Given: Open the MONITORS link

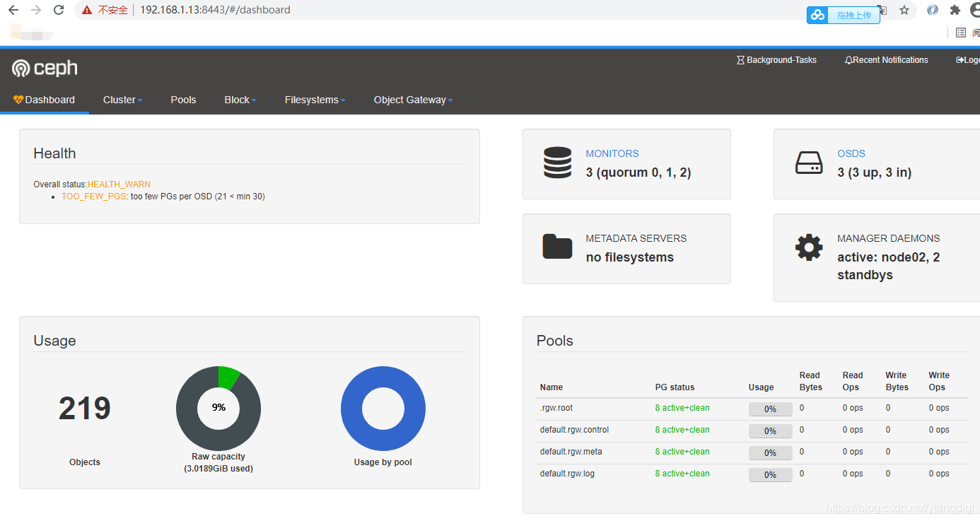Looking at the screenshot, I should click(612, 153).
